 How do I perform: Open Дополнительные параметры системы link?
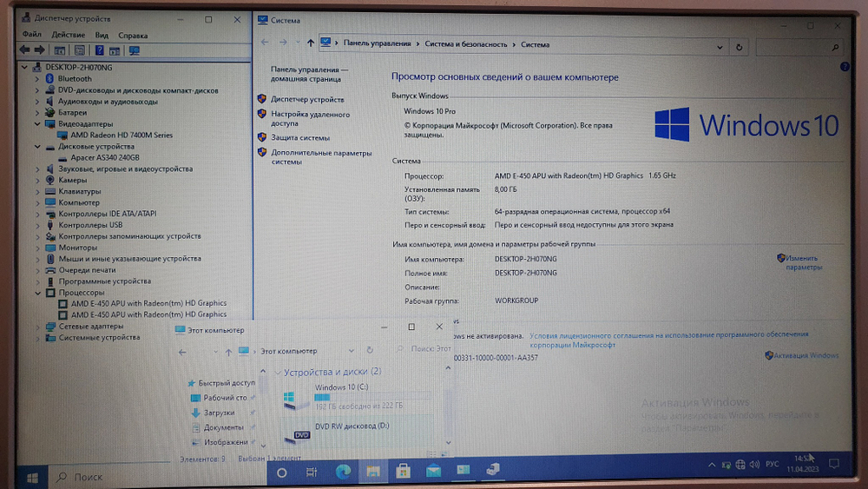click(x=321, y=157)
